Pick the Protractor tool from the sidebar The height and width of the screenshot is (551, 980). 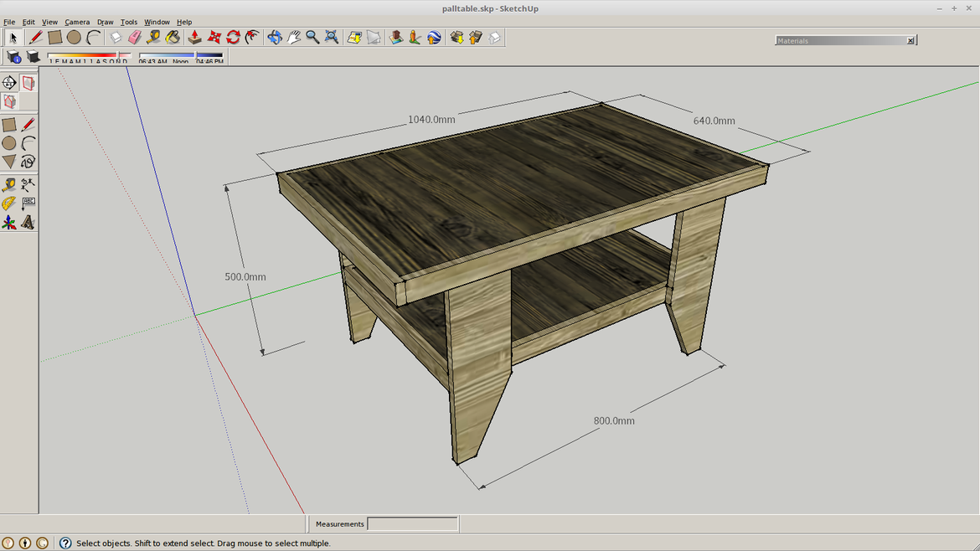[x=9, y=203]
